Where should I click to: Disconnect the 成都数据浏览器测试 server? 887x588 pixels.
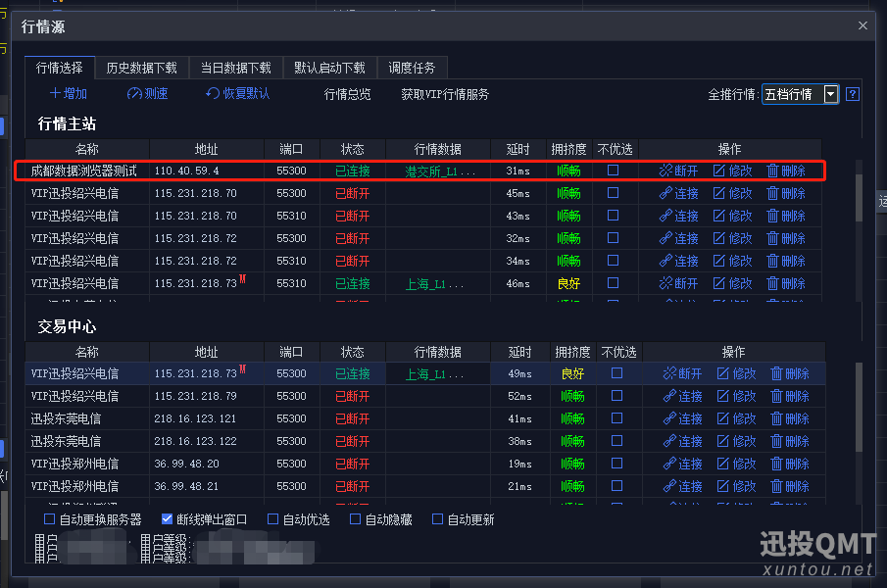point(678,171)
